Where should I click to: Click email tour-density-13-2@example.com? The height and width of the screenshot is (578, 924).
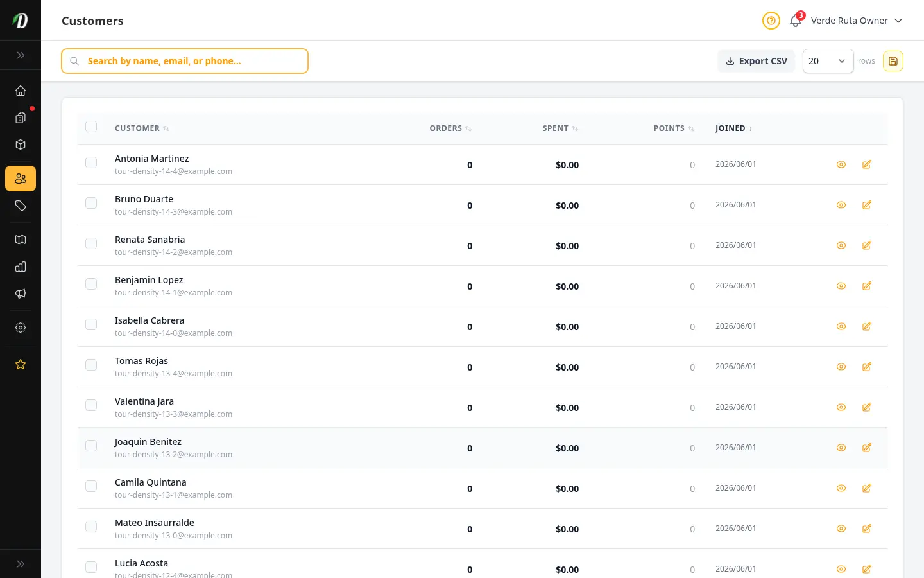(x=173, y=455)
